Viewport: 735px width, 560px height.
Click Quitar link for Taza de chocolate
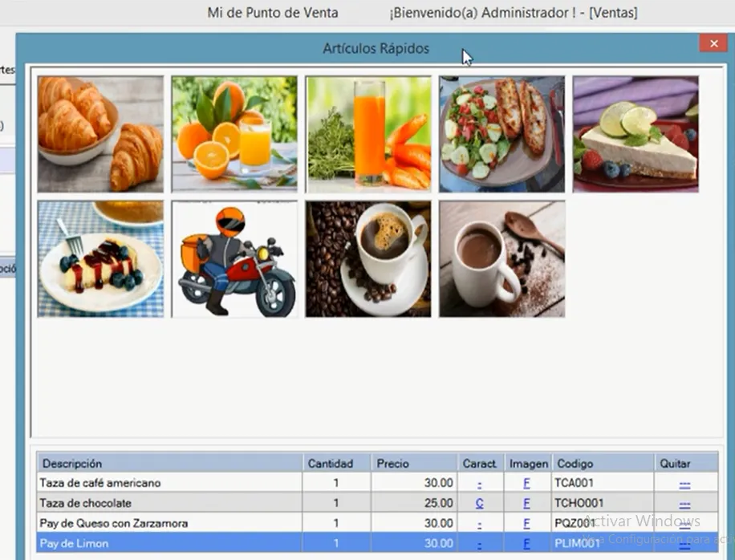point(684,504)
